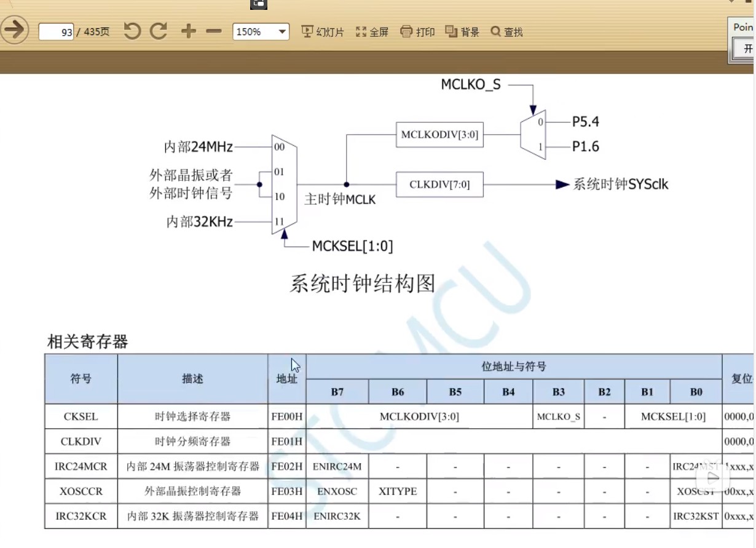The image size is (756, 548).
Task: Click address cell FE03H
Action: pos(287,491)
